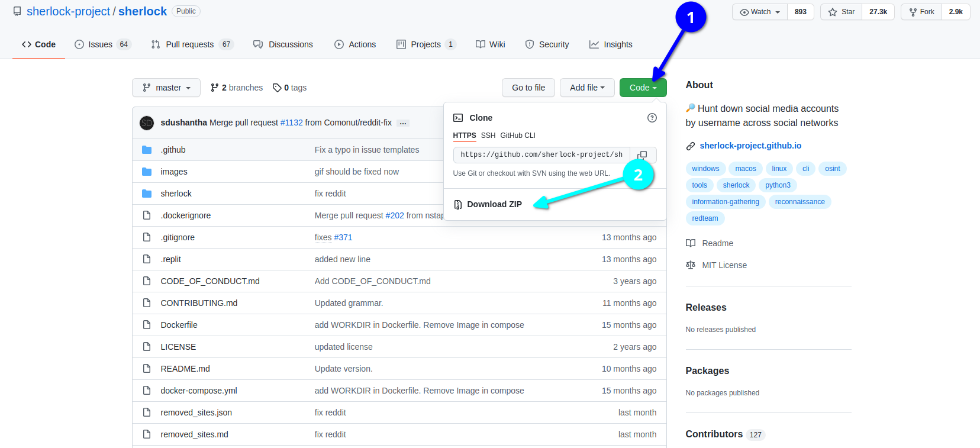
Task: Expand commit message ellipsis button
Action: 403,123
